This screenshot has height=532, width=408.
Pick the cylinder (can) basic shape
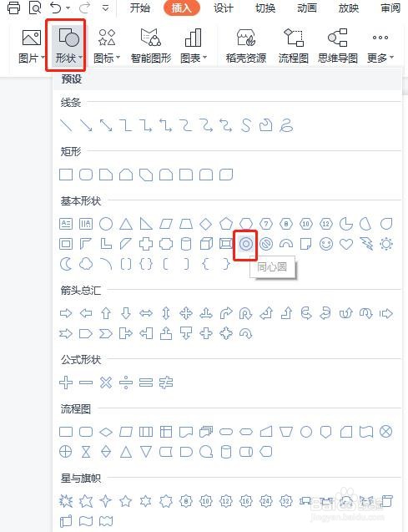[x=186, y=244]
